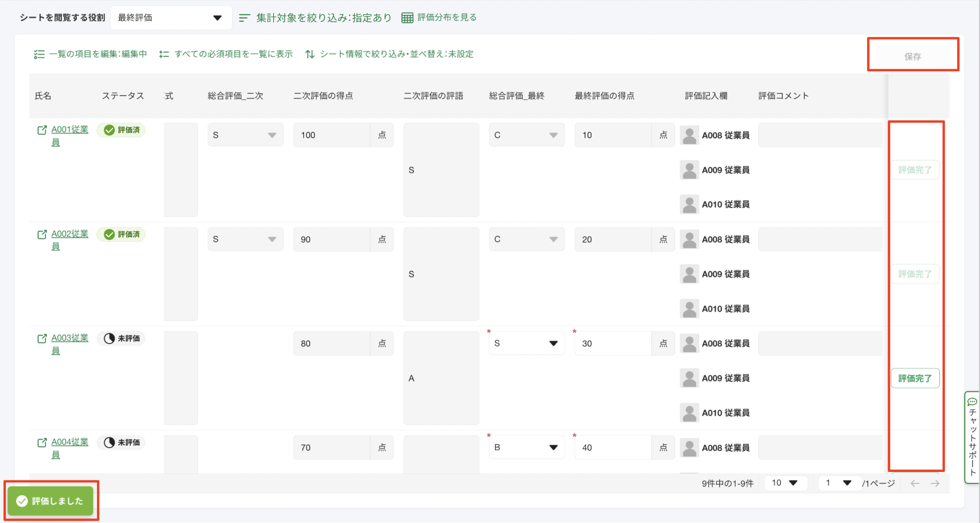
Task: Click the 保存 save button
Action: (x=912, y=56)
